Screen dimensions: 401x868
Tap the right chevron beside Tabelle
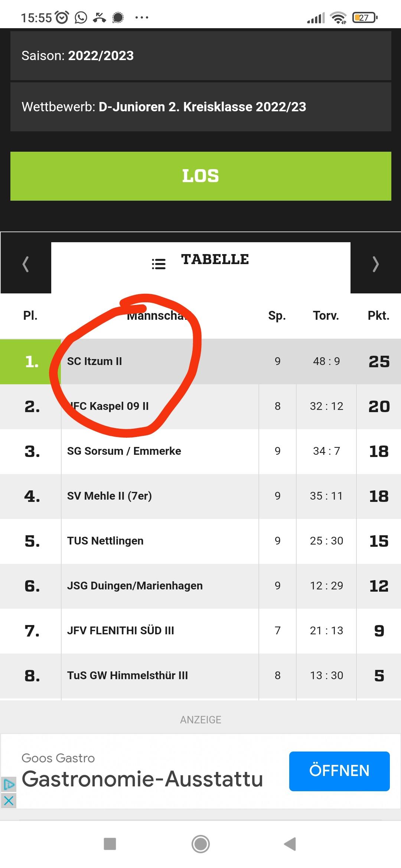[375, 264]
